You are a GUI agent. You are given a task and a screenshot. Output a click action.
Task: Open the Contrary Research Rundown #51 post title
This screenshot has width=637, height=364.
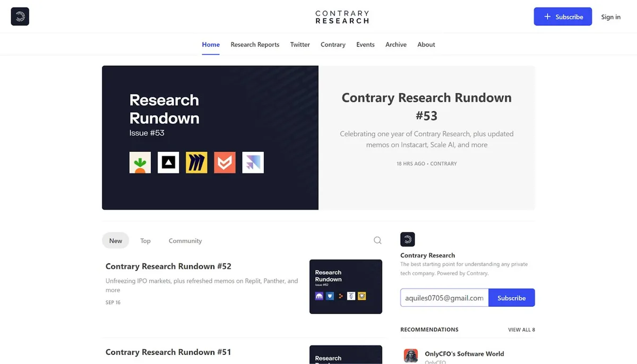pyautogui.click(x=168, y=352)
